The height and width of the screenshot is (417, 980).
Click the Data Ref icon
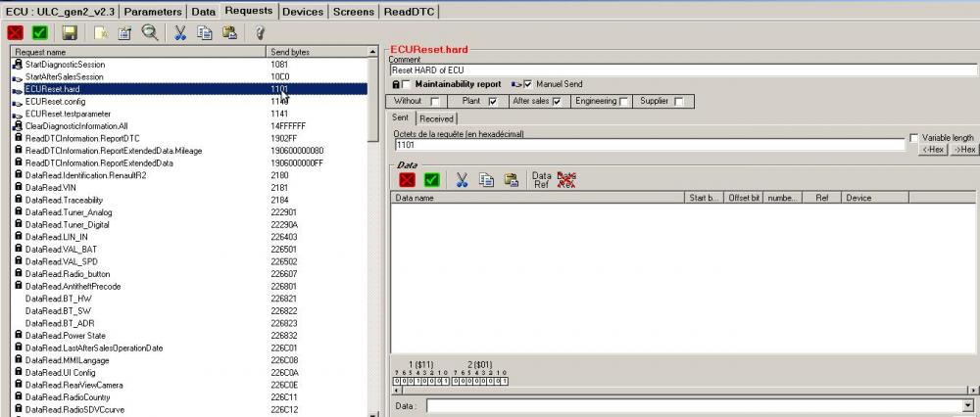tap(541, 180)
